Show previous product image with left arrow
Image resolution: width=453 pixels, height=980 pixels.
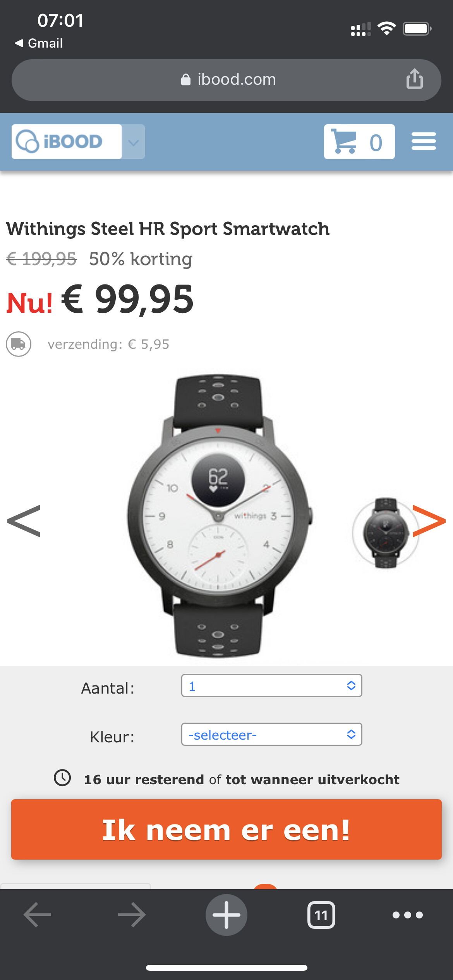coord(24,521)
